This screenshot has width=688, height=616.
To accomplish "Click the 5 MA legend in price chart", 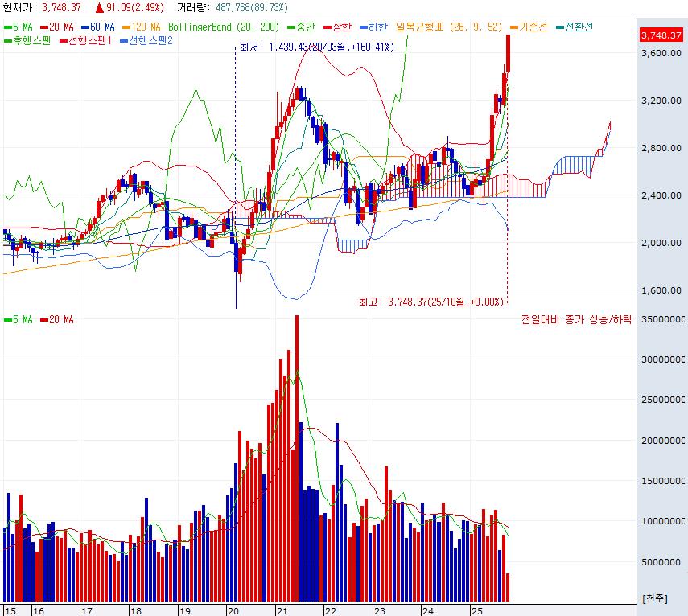I will 18,27.
